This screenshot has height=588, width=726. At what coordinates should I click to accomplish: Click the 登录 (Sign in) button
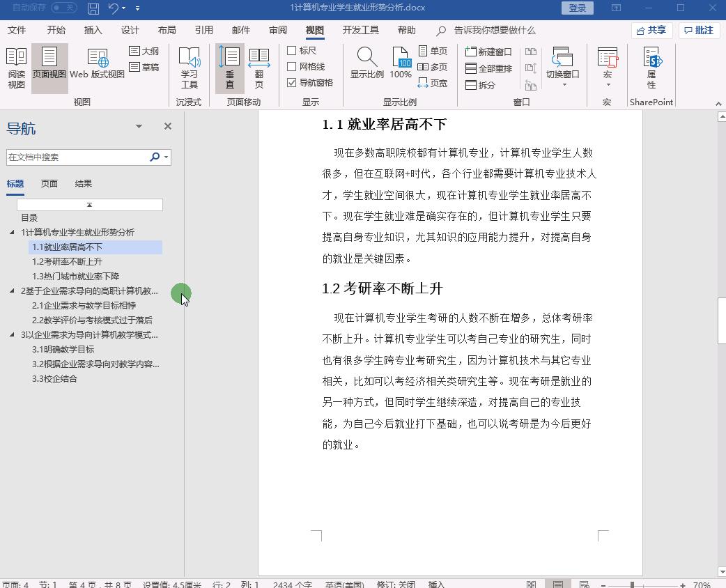577,8
